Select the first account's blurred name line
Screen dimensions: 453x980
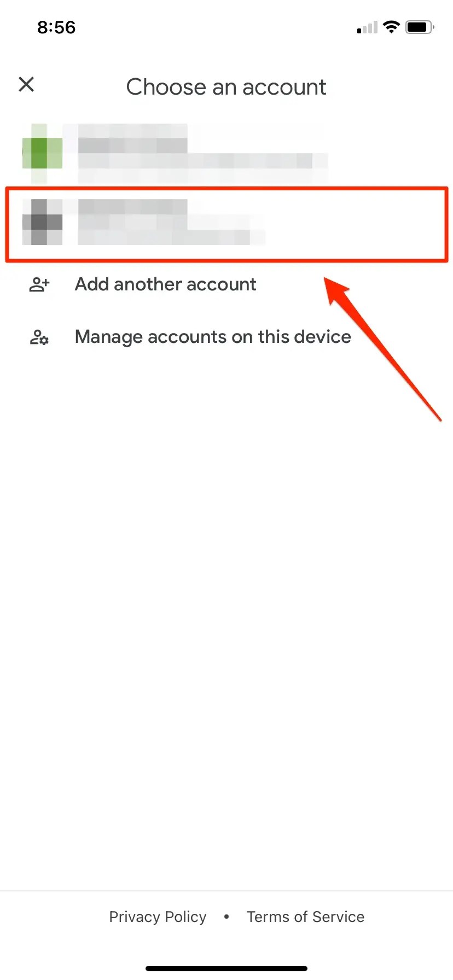pyautogui.click(x=133, y=138)
